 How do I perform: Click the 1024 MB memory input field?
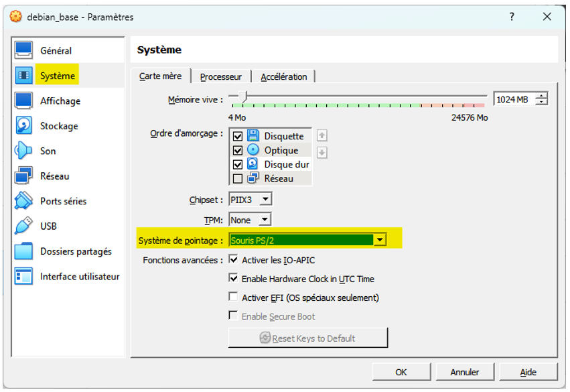click(x=515, y=99)
